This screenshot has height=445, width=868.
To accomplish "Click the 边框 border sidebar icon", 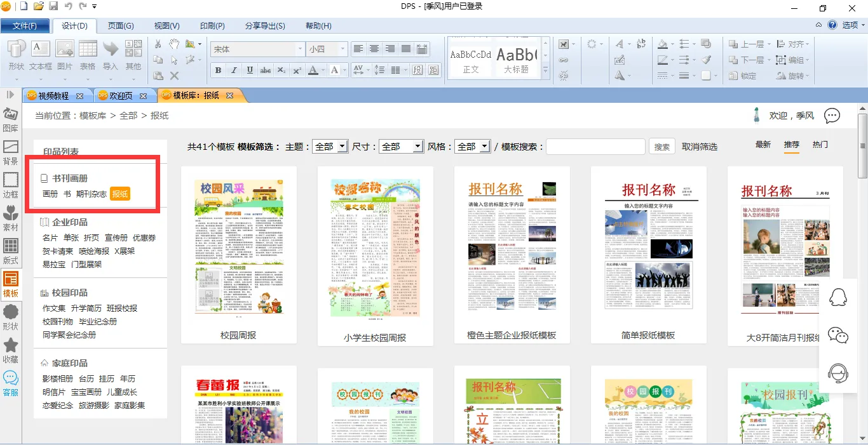I will (x=11, y=185).
